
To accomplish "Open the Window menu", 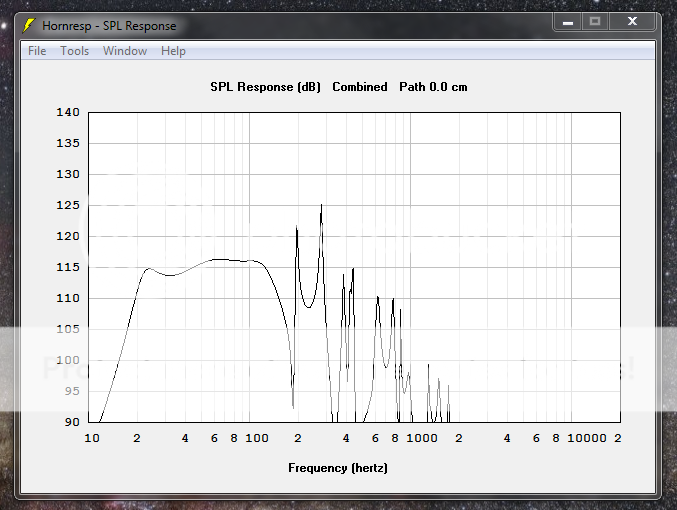I will pyautogui.click(x=125, y=51).
